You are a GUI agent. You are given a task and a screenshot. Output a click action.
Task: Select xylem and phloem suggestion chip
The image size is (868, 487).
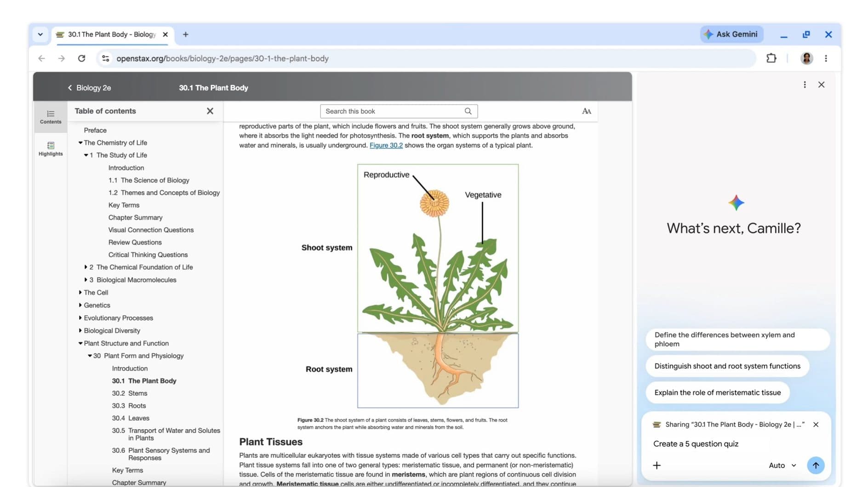click(737, 340)
